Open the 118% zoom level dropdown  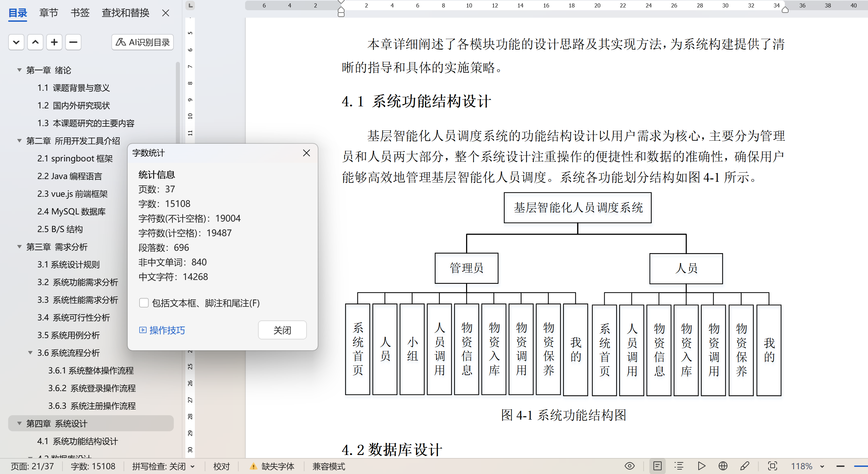822,466
